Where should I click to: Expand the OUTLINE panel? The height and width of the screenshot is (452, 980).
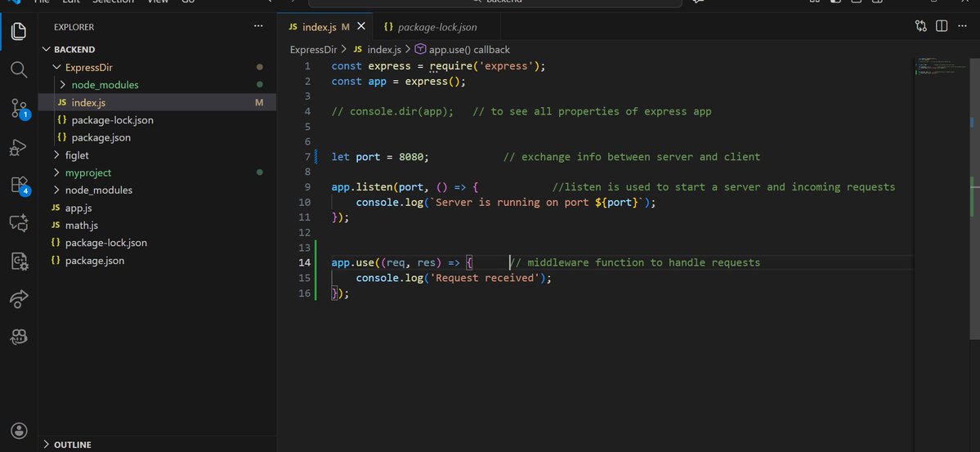[x=47, y=445]
